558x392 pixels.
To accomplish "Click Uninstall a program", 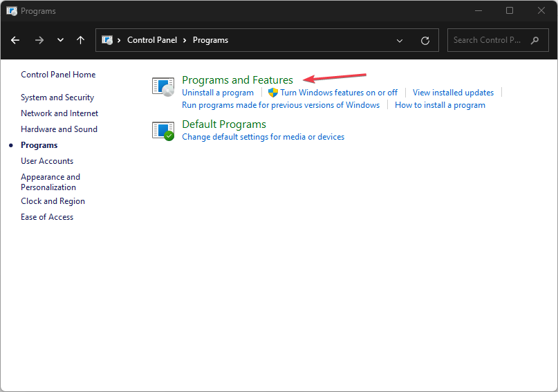I will [x=218, y=93].
